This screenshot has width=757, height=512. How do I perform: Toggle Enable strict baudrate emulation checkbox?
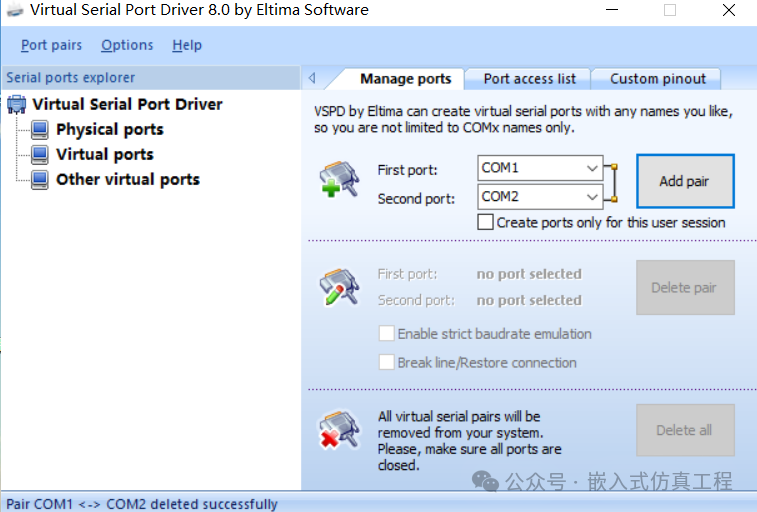[x=386, y=333]
